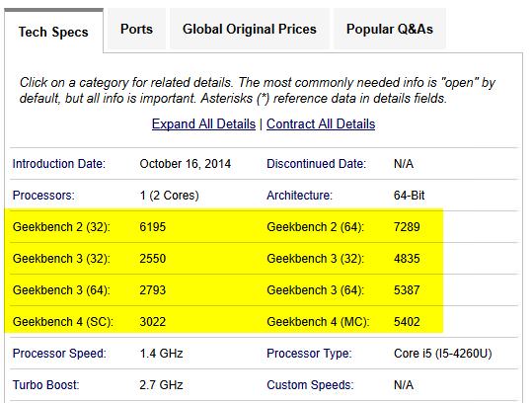Viewport: 532px width, 403px height.
Task: Click the Geekbench 3 (64) label left of 5387
Action: point(316,290)
